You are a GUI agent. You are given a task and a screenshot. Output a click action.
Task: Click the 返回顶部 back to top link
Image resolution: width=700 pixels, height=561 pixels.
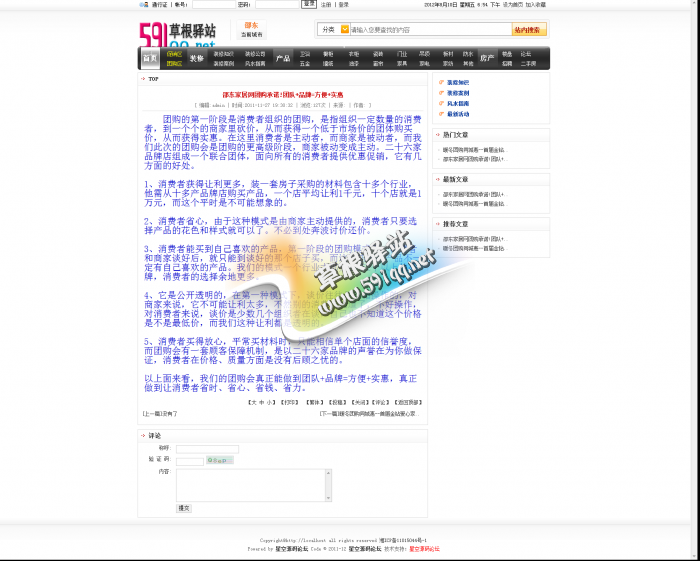tap(408, 403)
